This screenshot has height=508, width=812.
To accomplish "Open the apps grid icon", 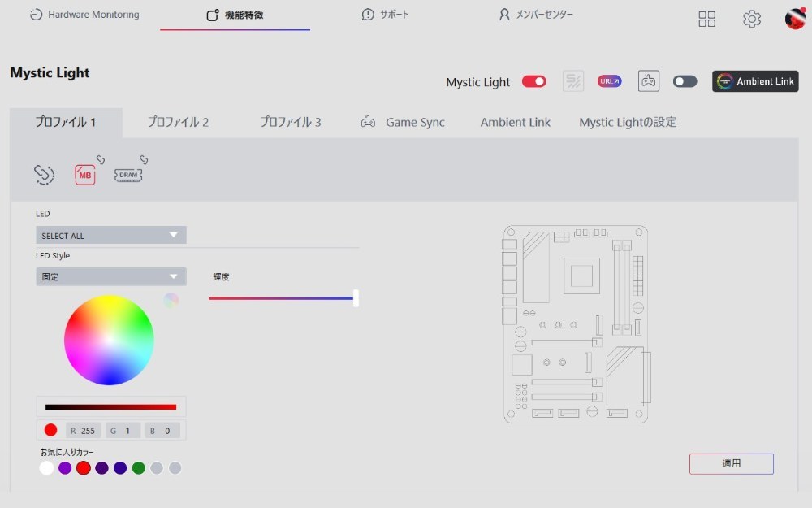I will pos(707,20).
